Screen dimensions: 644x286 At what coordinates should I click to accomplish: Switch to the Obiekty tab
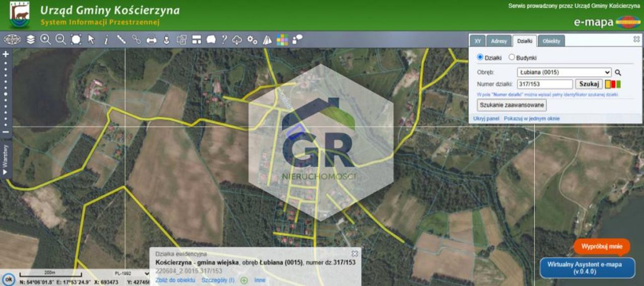(551, 41)
